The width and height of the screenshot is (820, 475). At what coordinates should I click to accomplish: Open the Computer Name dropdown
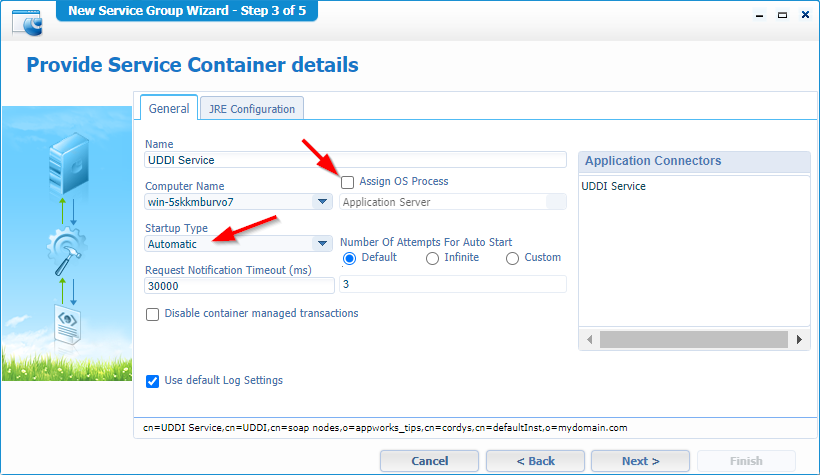point(322,202)
